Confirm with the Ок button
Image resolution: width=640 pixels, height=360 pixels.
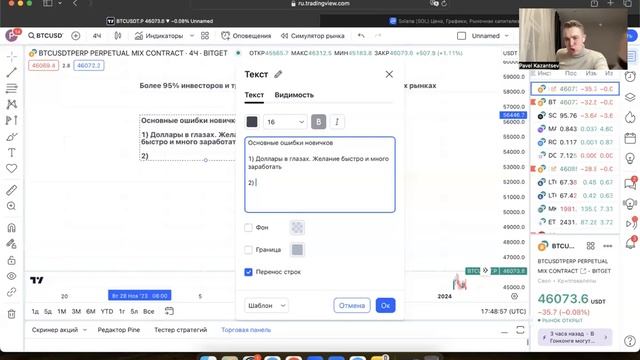385,305
